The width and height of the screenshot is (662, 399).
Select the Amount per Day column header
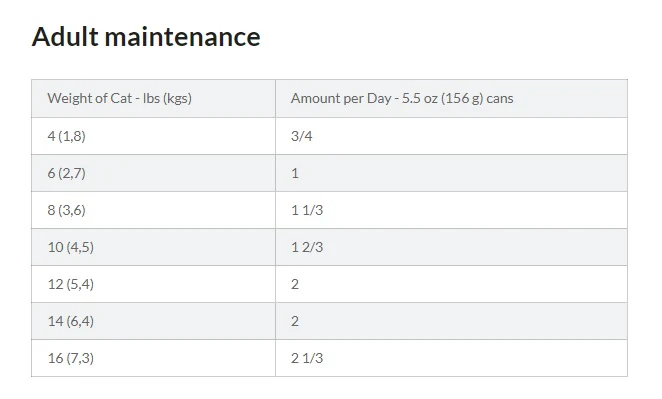click(451, 98)
